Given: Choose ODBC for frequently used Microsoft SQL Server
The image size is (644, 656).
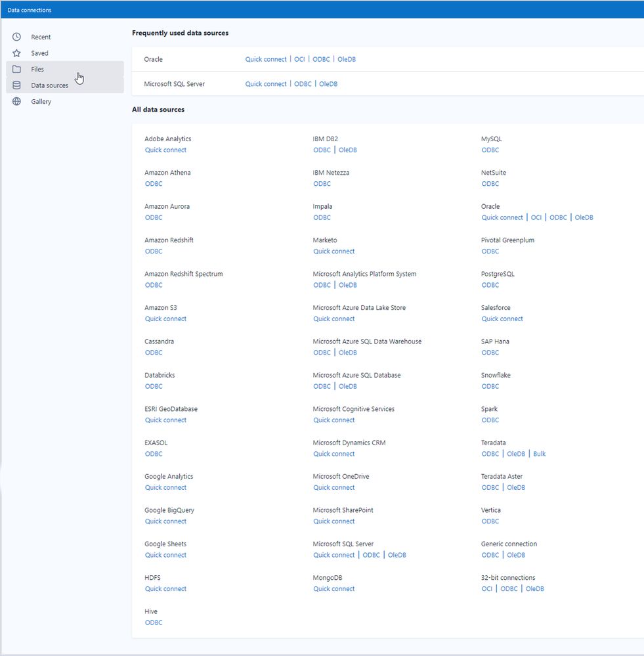Looking at the screenshot, I should point(303,84).
